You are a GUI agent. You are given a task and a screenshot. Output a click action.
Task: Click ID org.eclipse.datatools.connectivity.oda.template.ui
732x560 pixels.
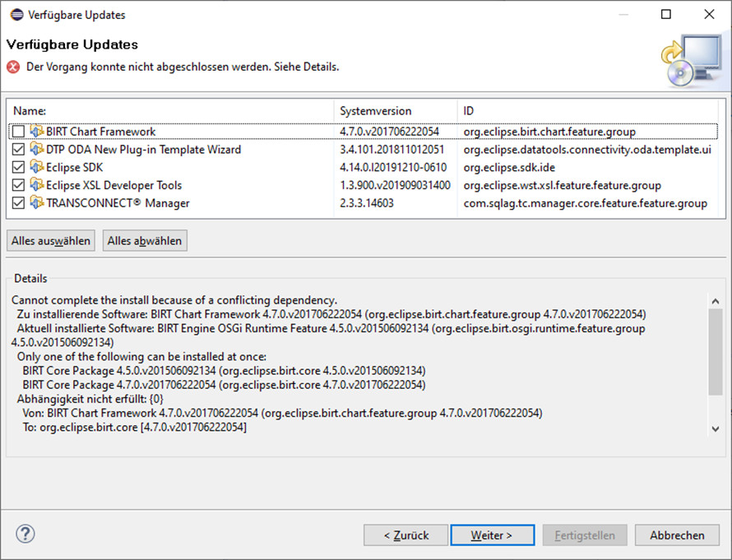click(587, 150)
